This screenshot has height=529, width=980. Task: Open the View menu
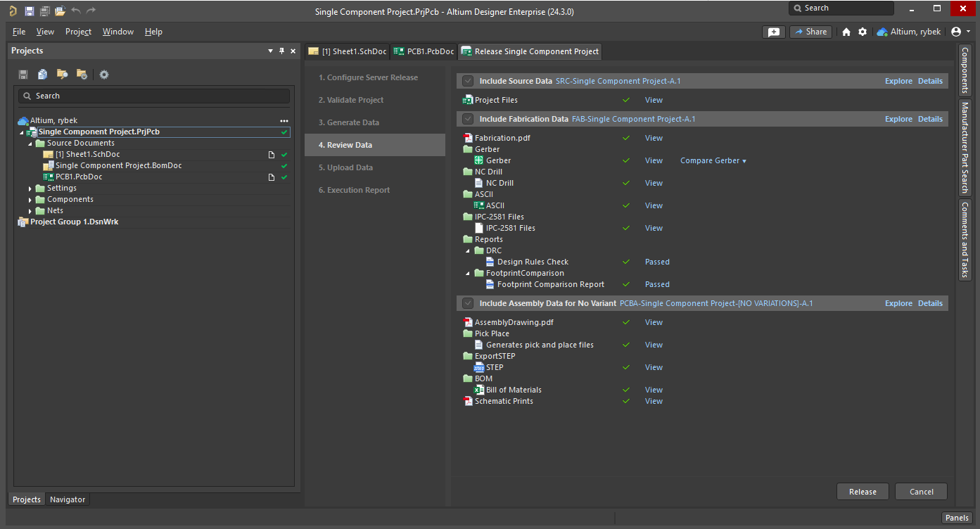(45, 32)
